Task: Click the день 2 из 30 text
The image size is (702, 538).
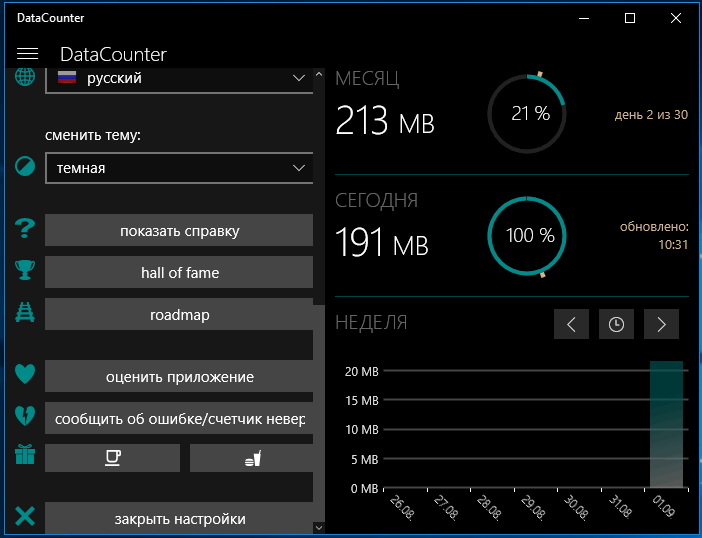Action: 651,115
